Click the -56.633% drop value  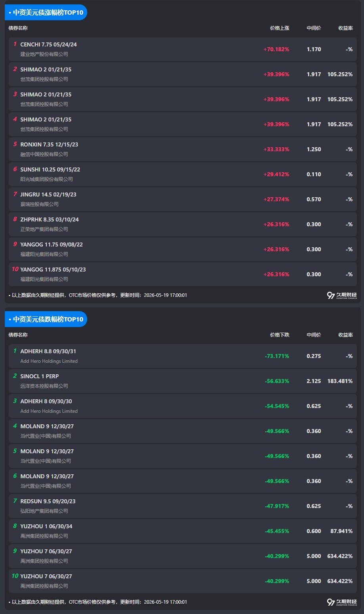(277, 381)
